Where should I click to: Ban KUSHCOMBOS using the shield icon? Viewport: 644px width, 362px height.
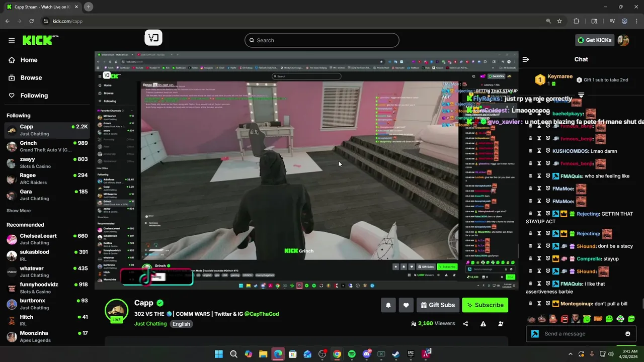tap(548, 151)
